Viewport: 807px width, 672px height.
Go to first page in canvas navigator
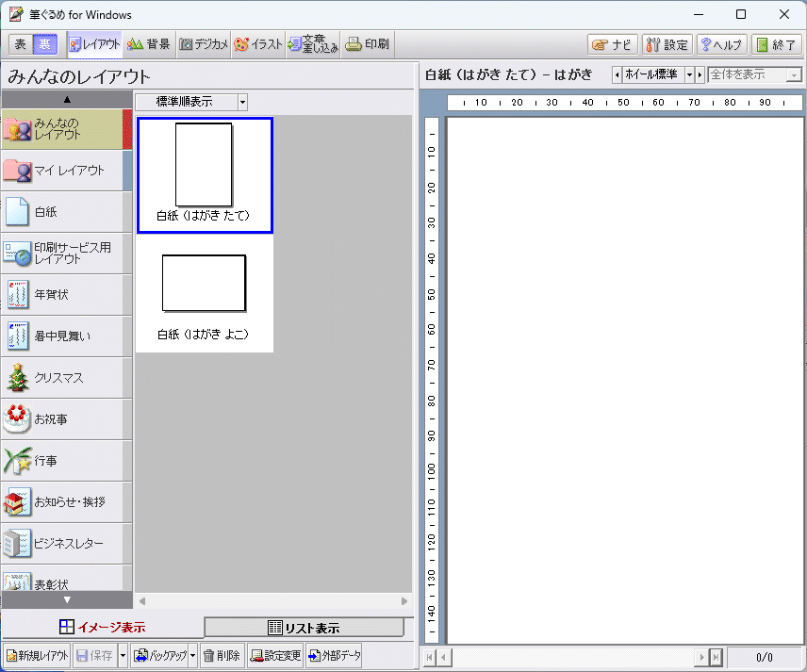(x=430, y=657)
